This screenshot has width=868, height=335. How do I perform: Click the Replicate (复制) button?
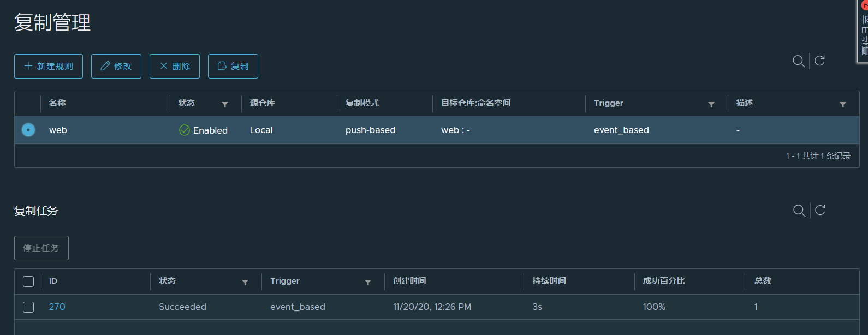(x=233, y=66)
